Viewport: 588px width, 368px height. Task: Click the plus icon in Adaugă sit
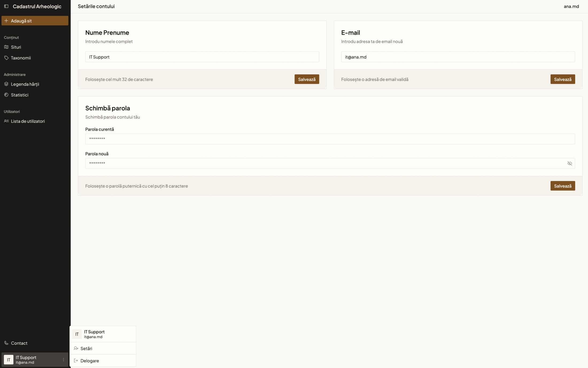pos(6,21)
